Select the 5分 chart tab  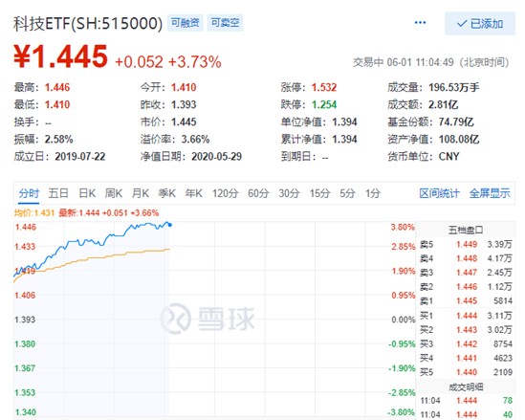tap(347, 193)
